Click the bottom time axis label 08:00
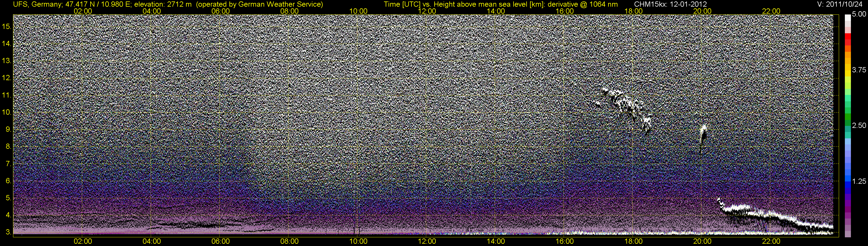Image resolution: width=868 pixels, height=246 pixels. click(x=289, y=241)
